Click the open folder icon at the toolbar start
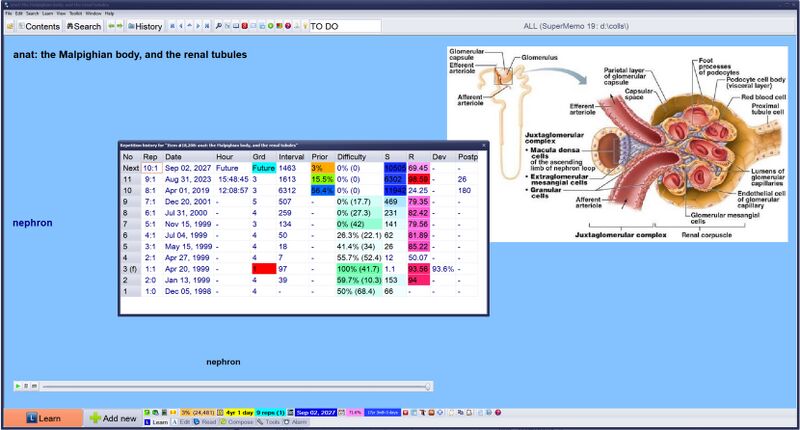800x430 pixels. 10,26
